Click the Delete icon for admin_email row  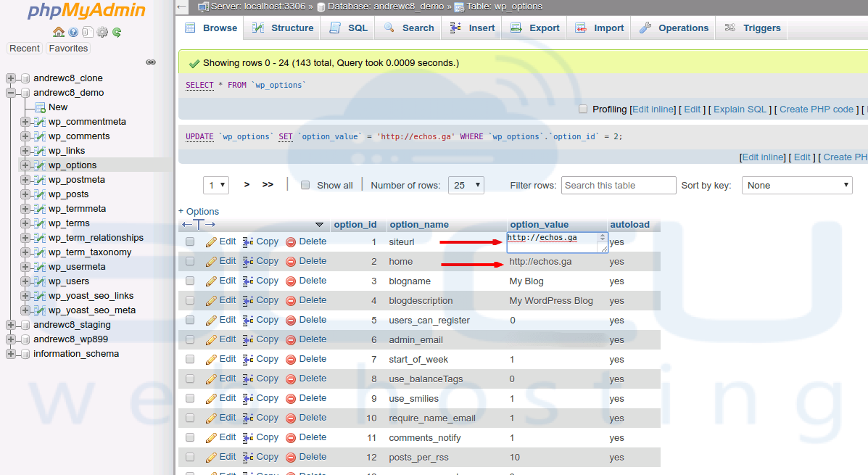[x=291, y=340]
